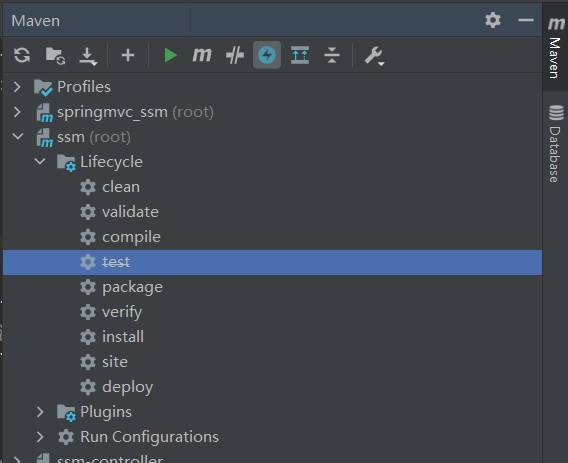Click gear icon beside clean

pos(88,187)
